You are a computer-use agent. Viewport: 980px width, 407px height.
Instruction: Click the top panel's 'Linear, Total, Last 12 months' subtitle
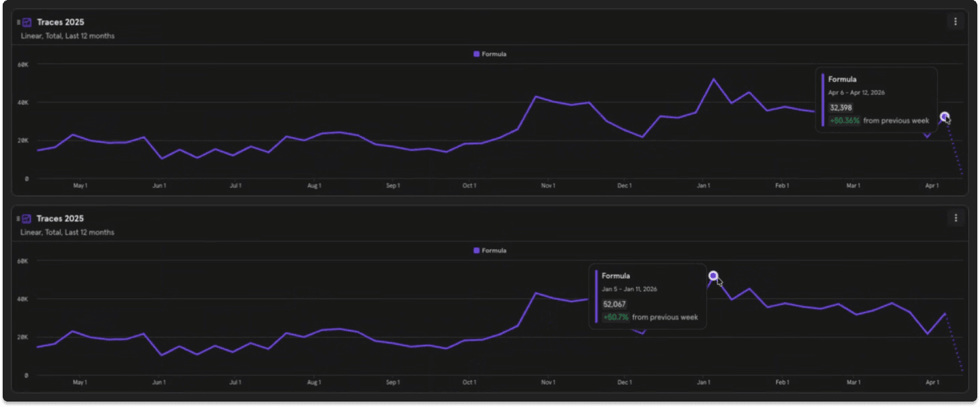[x=68, y=36]
